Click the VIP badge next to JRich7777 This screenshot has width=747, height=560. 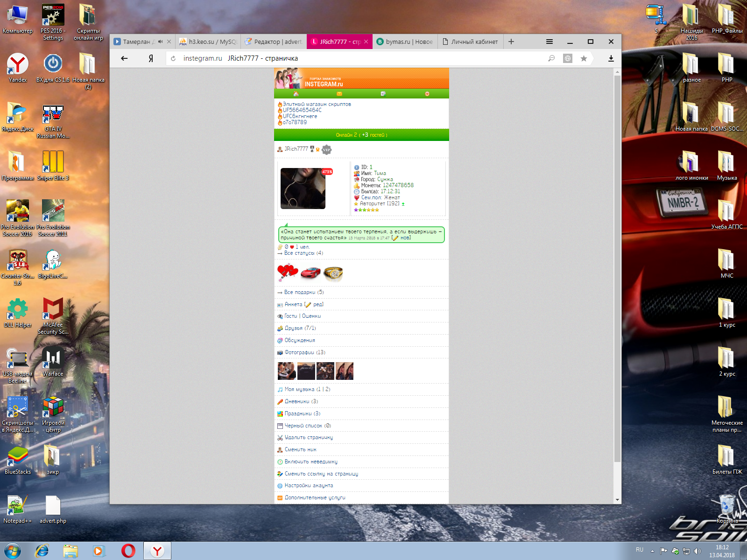click(x=326, y=149)
